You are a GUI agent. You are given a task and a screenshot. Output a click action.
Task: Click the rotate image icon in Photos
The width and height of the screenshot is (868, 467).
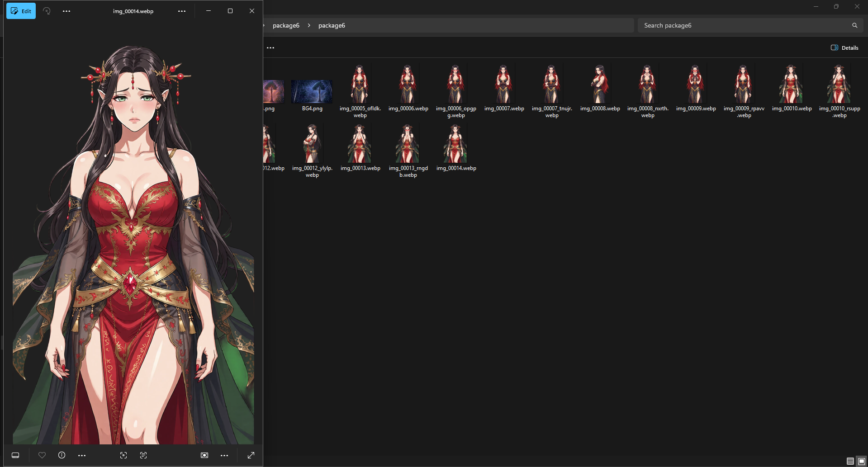47,11
